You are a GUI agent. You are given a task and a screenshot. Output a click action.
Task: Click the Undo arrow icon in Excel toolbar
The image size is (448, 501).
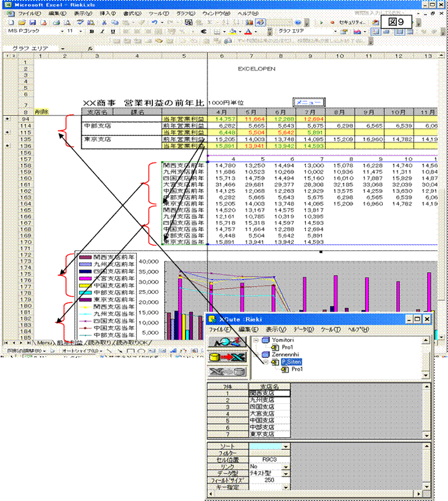[155, 23]
